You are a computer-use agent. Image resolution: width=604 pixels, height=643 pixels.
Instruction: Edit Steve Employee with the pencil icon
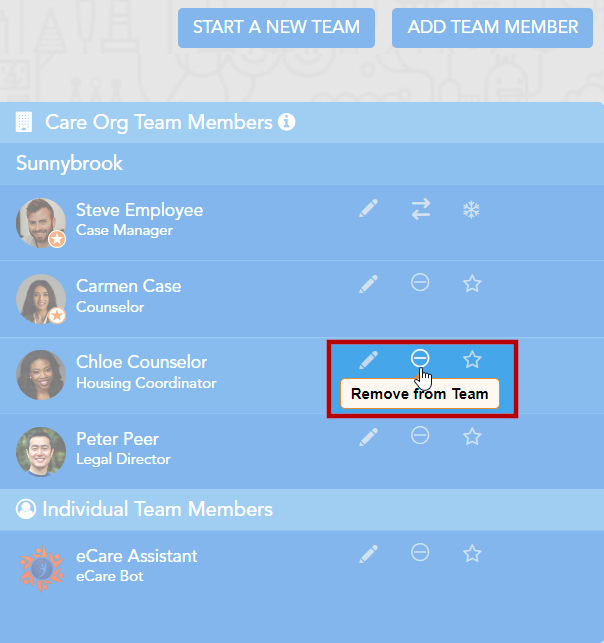[x=369, y=208]
